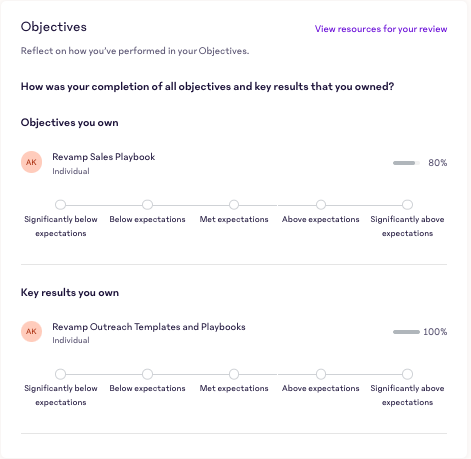471x459 pixels.
Task: Select Significantly below expectations for Revamp Sales Playbook
Action: [x=60, y=205]
